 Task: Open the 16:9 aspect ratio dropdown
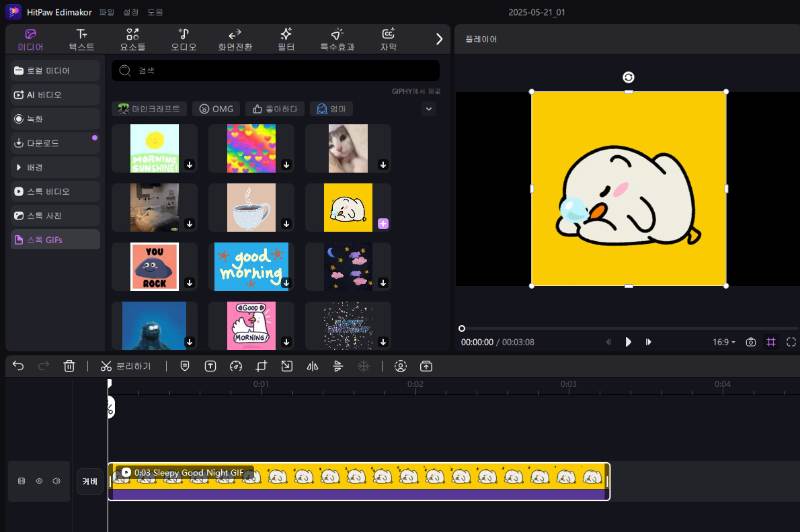click(723, 342)
